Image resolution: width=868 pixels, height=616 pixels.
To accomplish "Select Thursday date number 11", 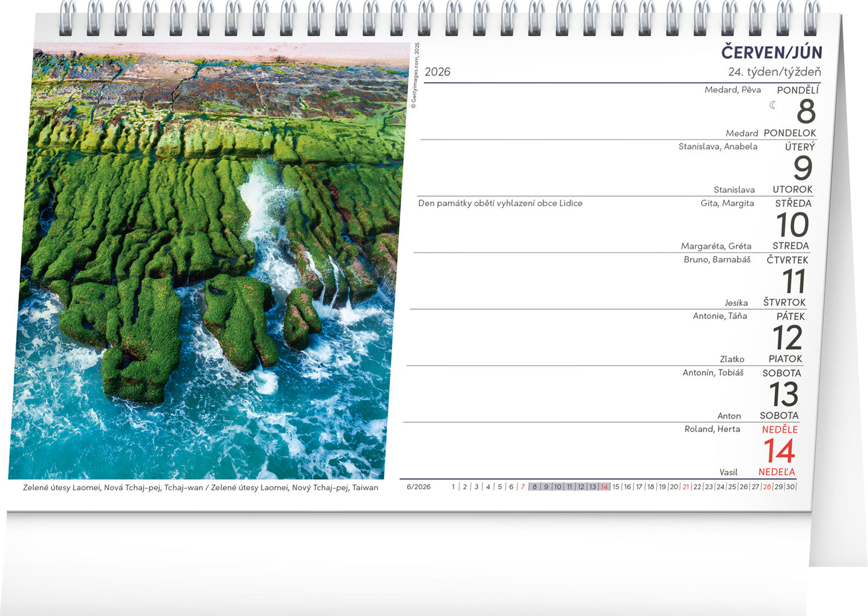I will tap(794, 281).
